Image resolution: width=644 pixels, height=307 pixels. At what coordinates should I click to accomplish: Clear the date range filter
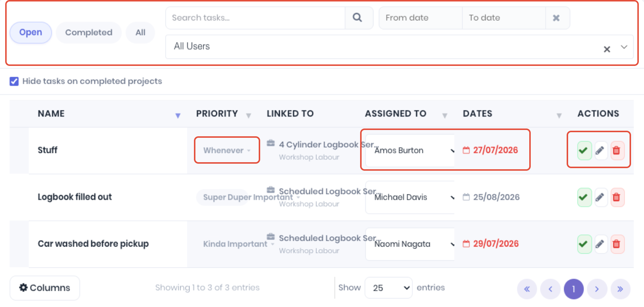tap(556, 18)
